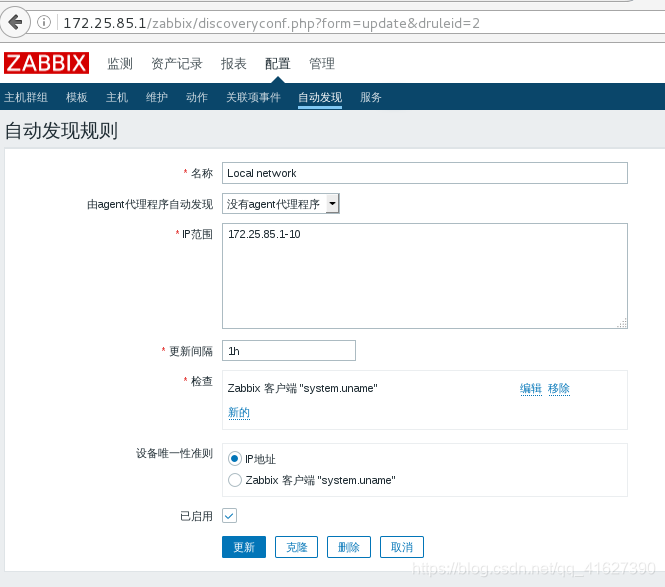Switch to the 动作 tab
The image size is (665, 587).
pos(197,97)
